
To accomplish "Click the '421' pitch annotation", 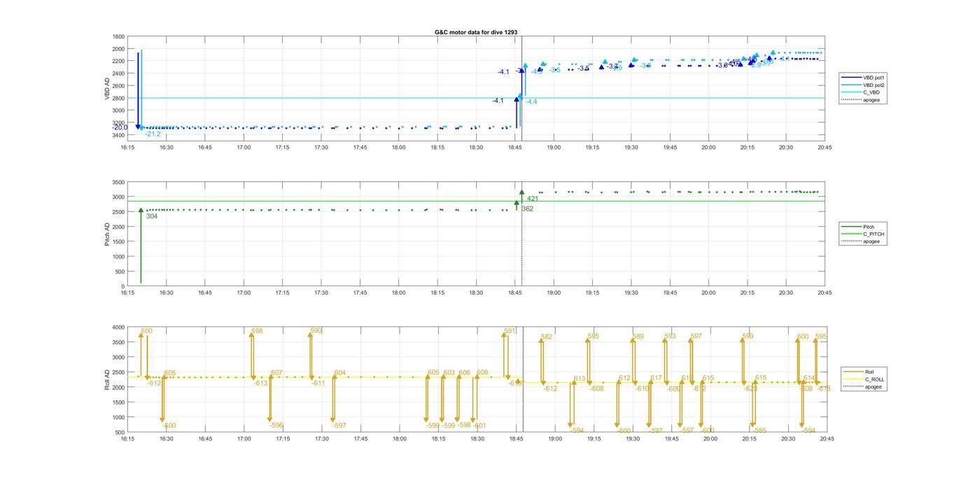I will (533, 199).
